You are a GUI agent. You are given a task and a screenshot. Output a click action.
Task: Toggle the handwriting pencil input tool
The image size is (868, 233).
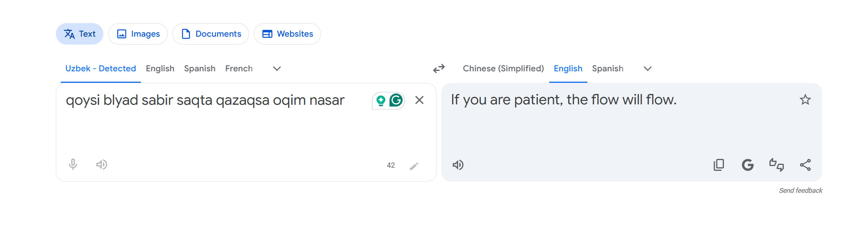[x=414, y=166]
